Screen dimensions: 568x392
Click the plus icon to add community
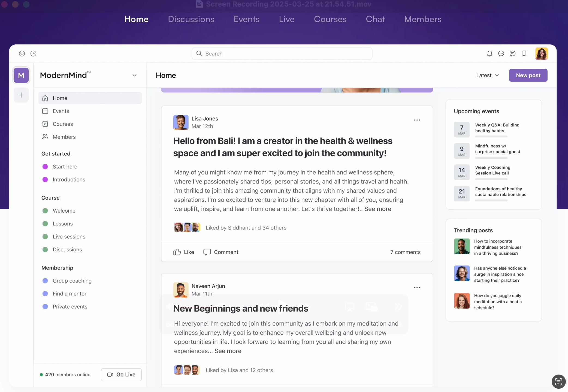coord(21,95)
